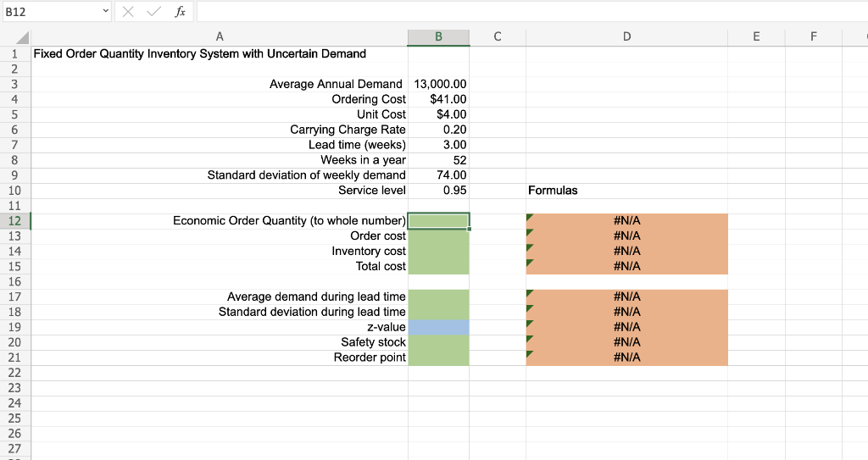This screenshot has height=460, width=868.
Task: Open the fx Insert Function button
Action: pyautogui.click(x=180, y=12)
